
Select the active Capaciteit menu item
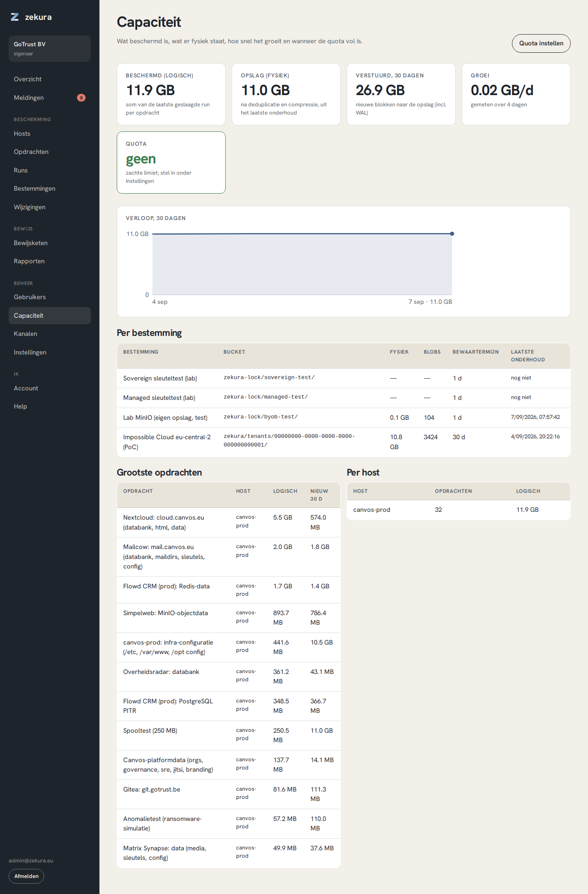tap(50, 316)
